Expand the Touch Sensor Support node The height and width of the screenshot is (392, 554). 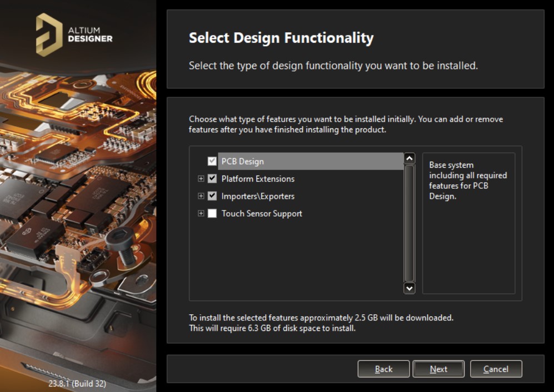(x=201, y=213)
